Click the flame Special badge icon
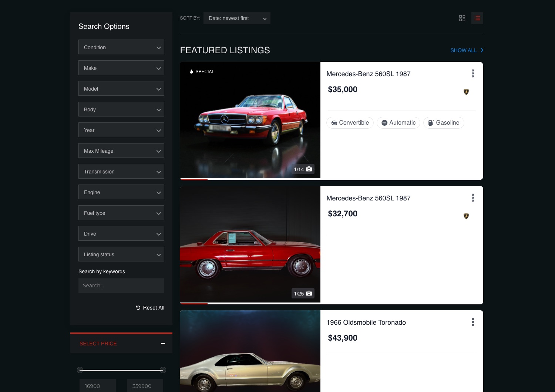Viewport: 555px width, 392px height. tap(191, 72)
